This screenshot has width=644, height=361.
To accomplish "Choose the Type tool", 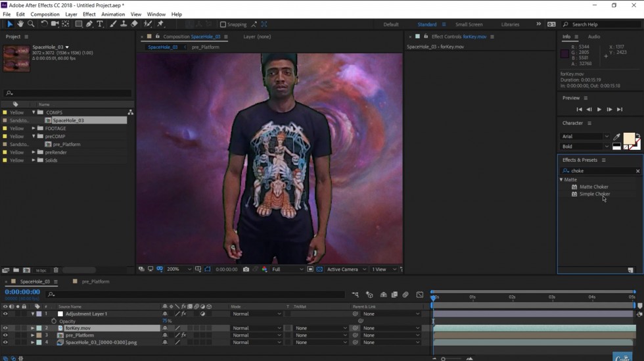I will coord(100,24).
